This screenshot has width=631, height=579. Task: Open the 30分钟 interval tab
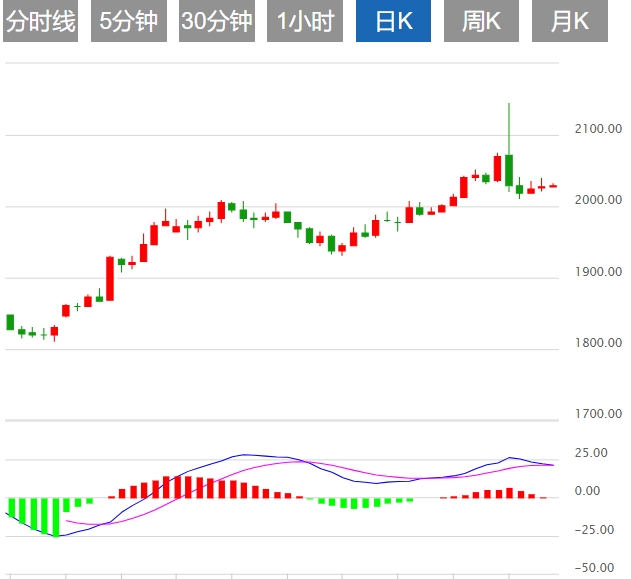click(217, 21)
